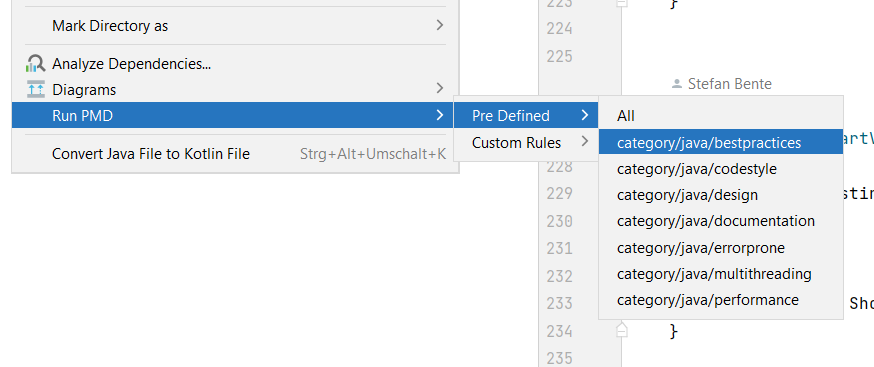Choose category/java/design ruleset
Screen dimensions: 874x367
click(721, 195)
